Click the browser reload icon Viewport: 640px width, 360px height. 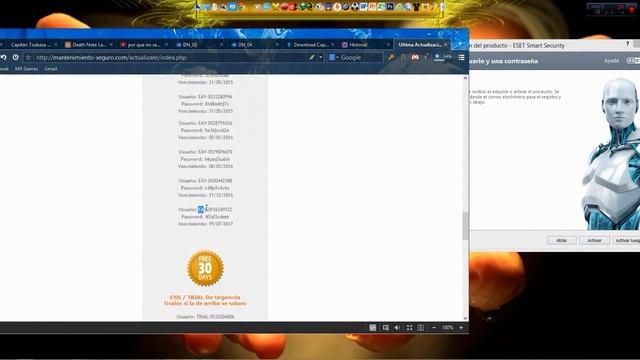3,58
